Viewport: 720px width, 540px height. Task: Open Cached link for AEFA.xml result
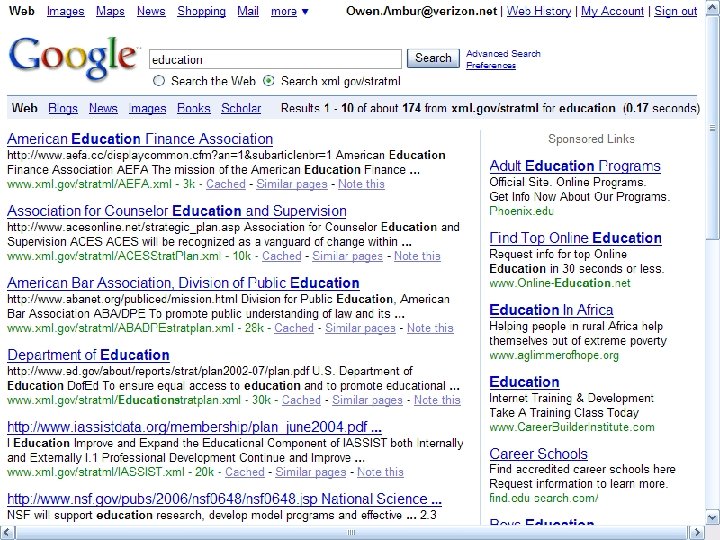(226, 184)
